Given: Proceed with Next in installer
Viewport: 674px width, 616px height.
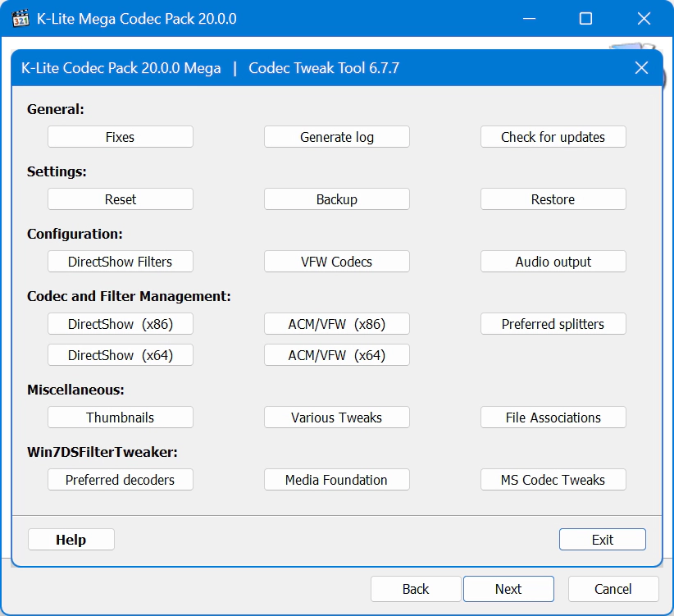Looking at the screenshot, I should click(x=508, y=589).
